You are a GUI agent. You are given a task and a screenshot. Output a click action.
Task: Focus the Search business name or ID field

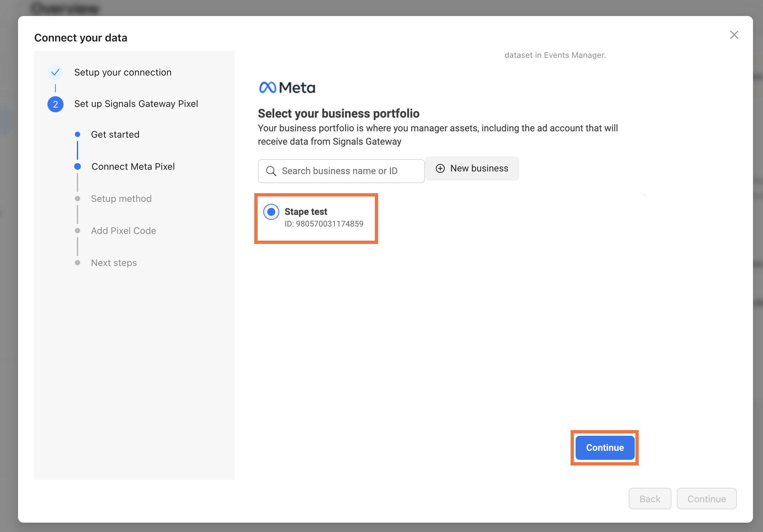pos(341,171)
